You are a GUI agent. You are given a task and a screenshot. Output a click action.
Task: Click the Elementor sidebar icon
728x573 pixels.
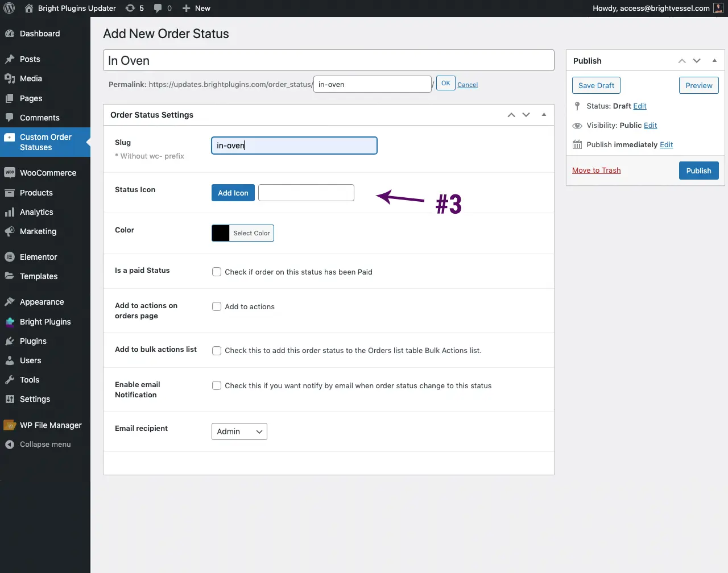pyautogui.click(x=10, y=256)
